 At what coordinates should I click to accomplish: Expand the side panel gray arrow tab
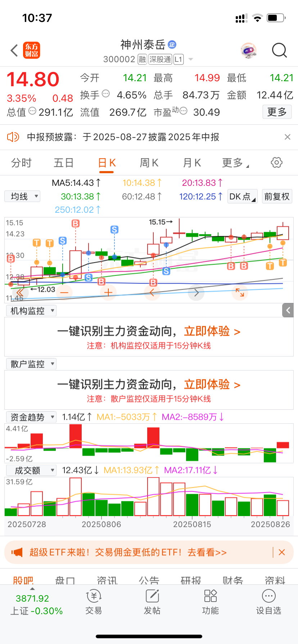288,310
